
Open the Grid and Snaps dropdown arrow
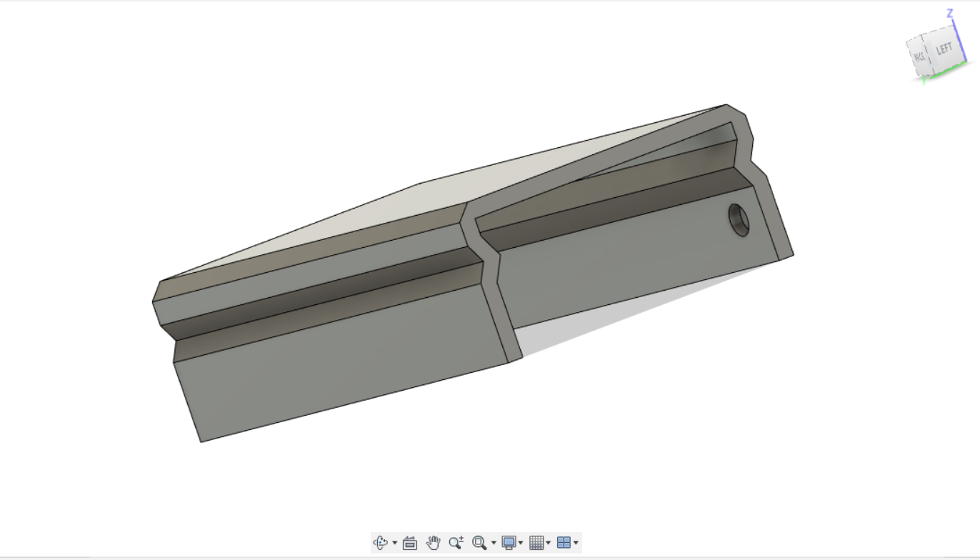point(549,544)
